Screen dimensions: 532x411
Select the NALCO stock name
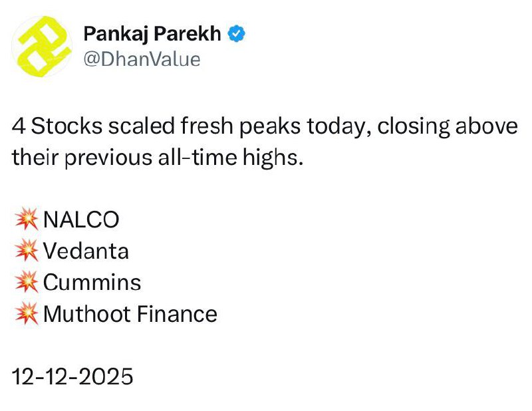click(81, 219)
